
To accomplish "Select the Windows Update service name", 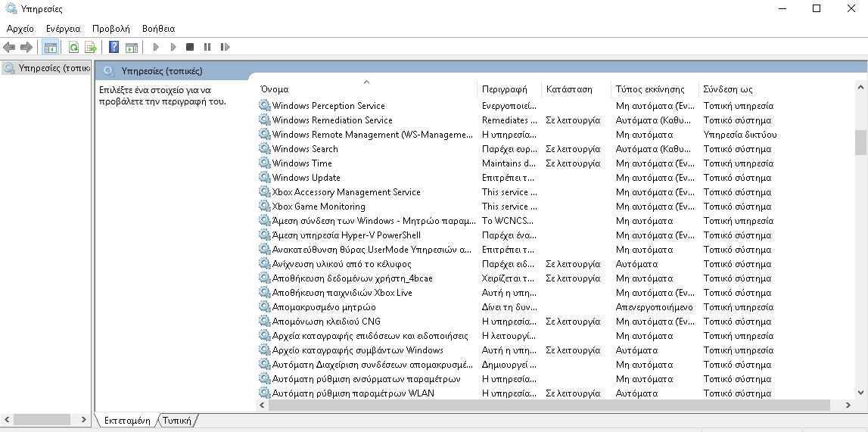I will click(306, 178).
